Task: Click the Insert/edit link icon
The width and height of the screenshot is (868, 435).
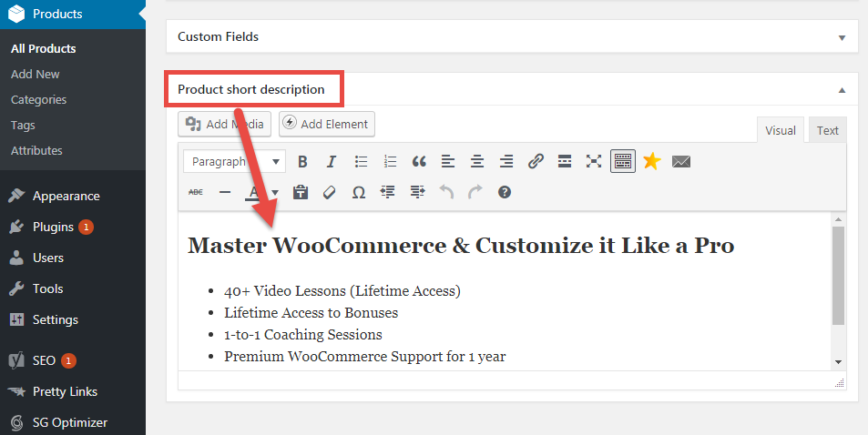Action: tap(536, 162)
